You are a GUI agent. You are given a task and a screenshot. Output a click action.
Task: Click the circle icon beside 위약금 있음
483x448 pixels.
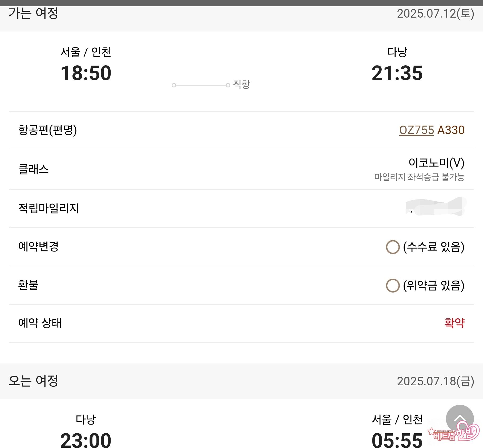pyautogui.click(x=393, y=286)
